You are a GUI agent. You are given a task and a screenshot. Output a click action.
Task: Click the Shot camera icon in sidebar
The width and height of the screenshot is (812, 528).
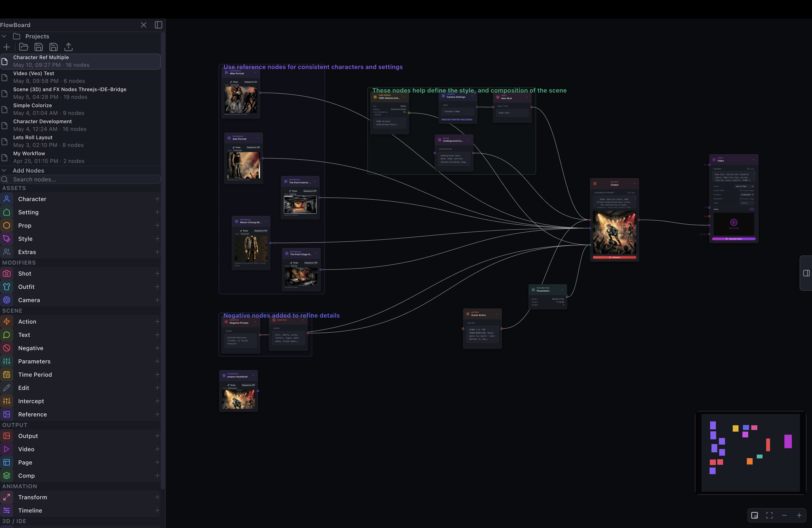(7, 274)
